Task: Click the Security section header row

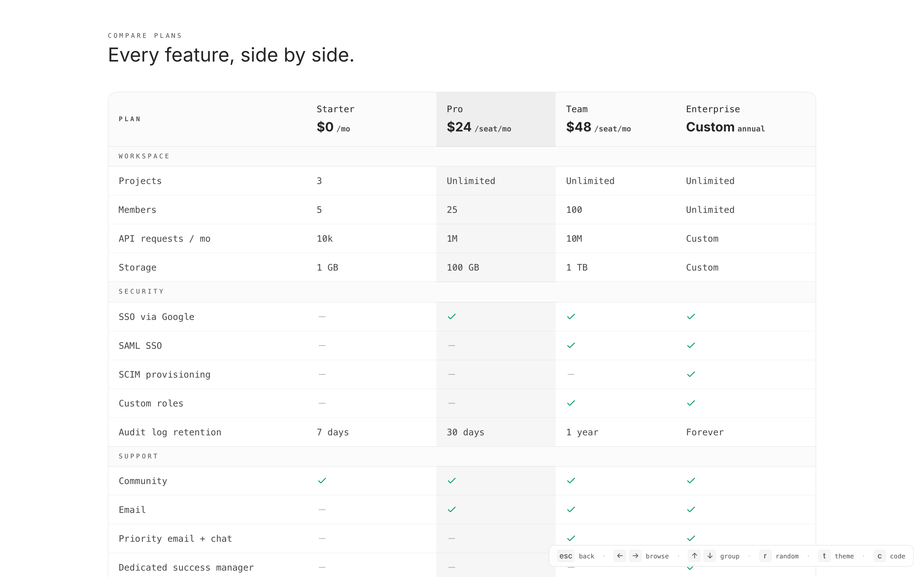Action: point(141,292)
